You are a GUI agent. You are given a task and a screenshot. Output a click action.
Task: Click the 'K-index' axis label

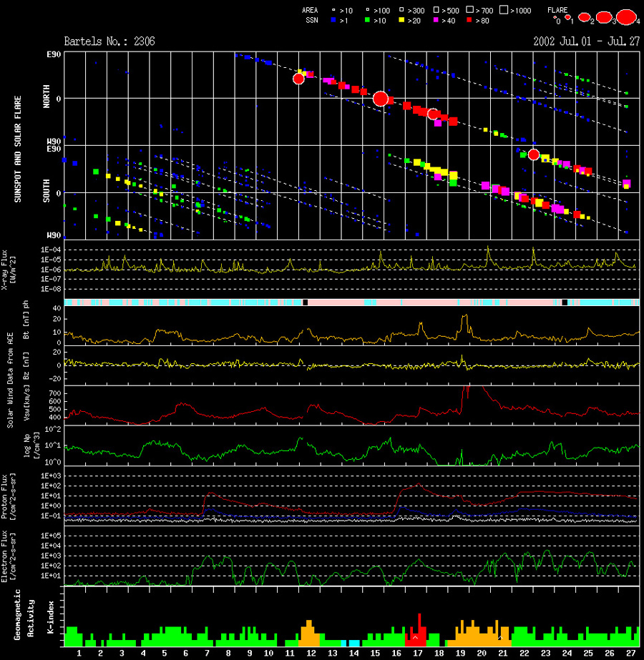(51, 617)
